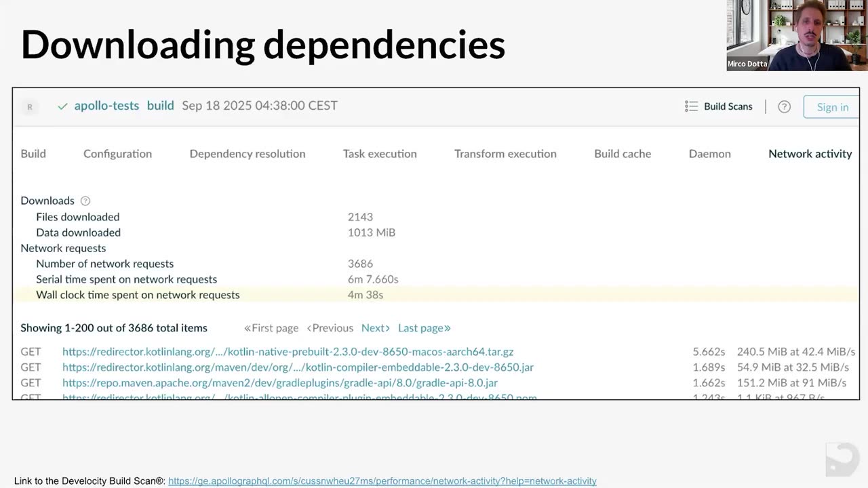Click the '54.9 MiB at 32.5 MiB/s' value

793,367
